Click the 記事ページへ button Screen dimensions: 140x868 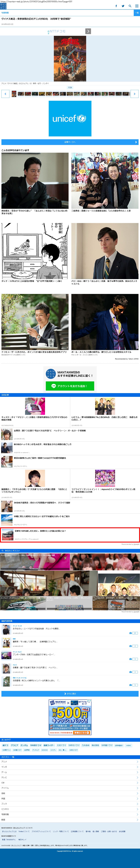point(70,142)
